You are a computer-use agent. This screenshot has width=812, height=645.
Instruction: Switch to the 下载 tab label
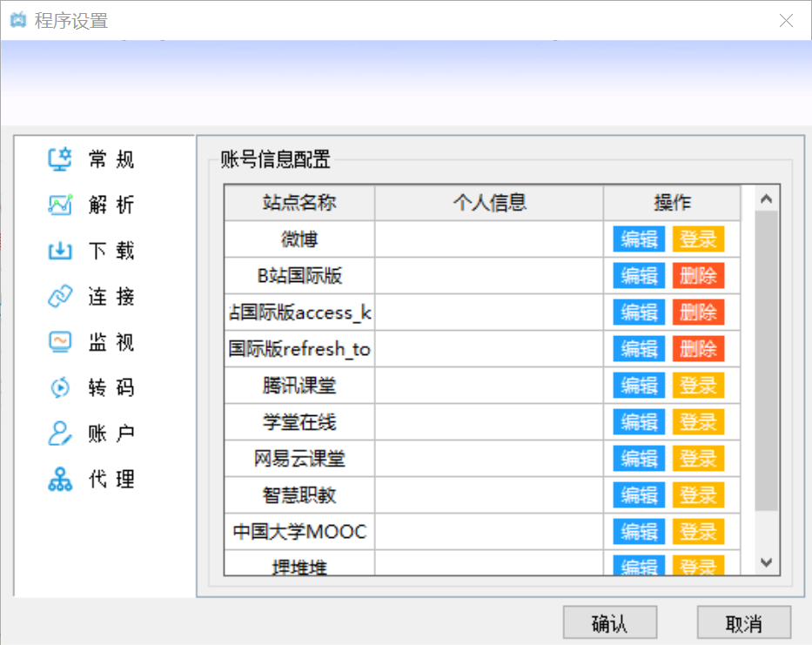111,251
